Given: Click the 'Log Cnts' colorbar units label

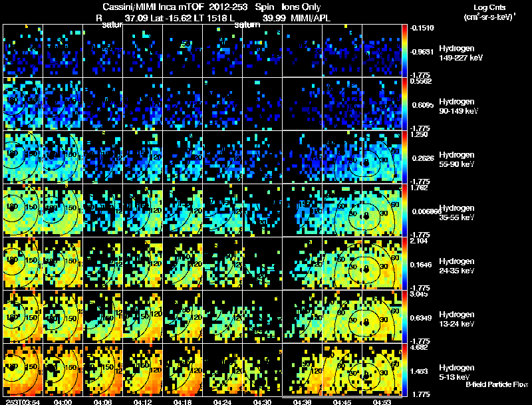Looking at the screenshot, I should 489,7.
